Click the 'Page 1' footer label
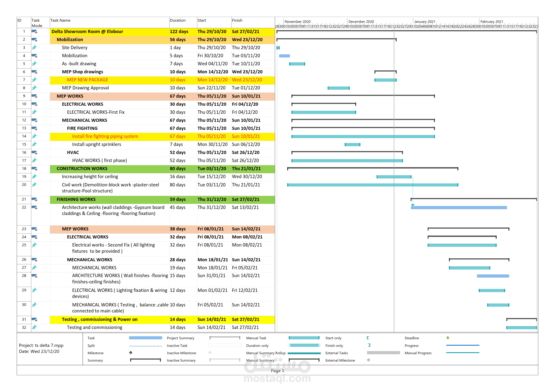Image resolution: width=555 pixels, height=392 pixels. 277,371
